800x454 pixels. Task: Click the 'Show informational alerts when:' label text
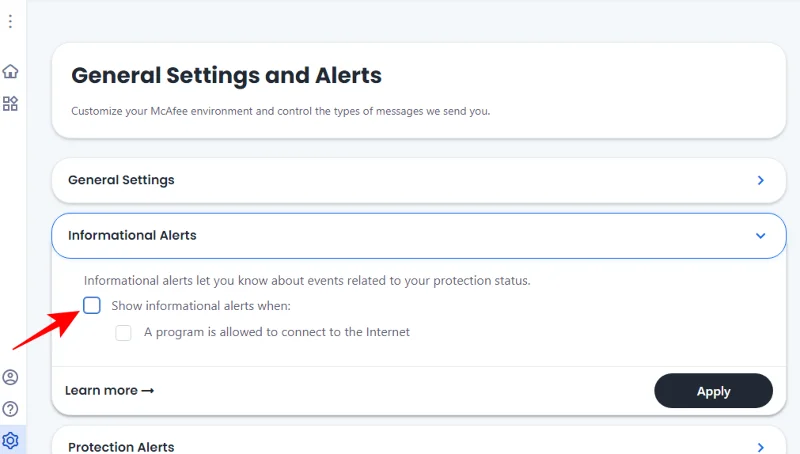(x=201, y=306)
